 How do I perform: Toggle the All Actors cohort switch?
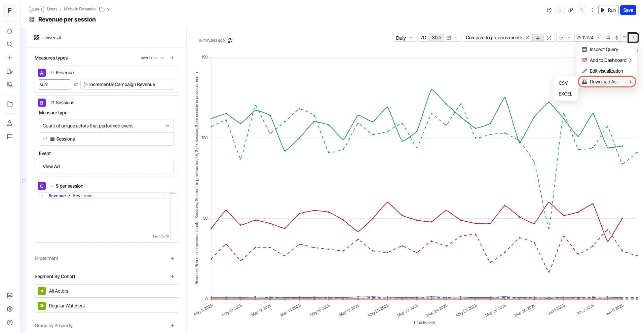coord(42,291)
